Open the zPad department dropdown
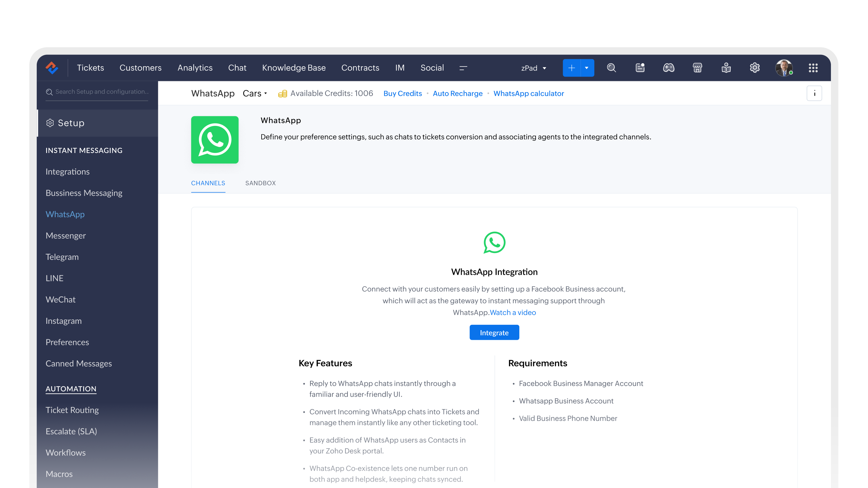The width and height of the screenshot is (868, 488). (x=533, y=68)
